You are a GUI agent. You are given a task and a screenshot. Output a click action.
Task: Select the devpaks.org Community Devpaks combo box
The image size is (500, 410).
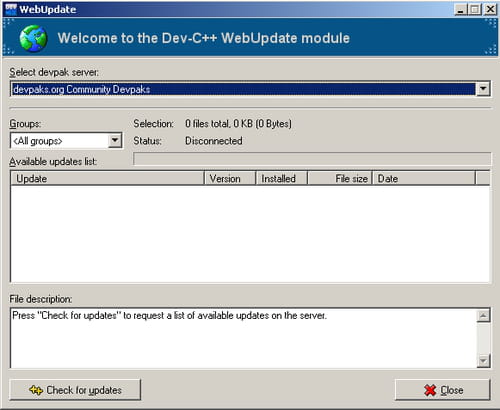point(250,89)
